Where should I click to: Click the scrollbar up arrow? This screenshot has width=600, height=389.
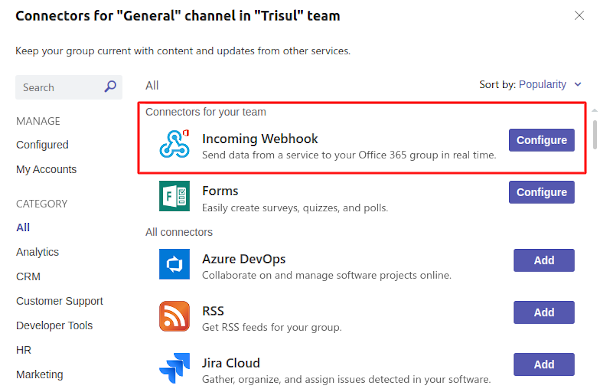point(595,111)
